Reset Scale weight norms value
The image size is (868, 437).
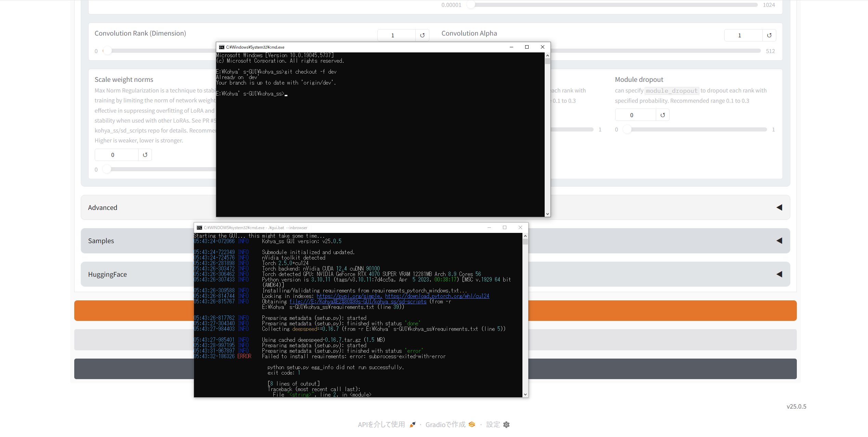point(145,155)
